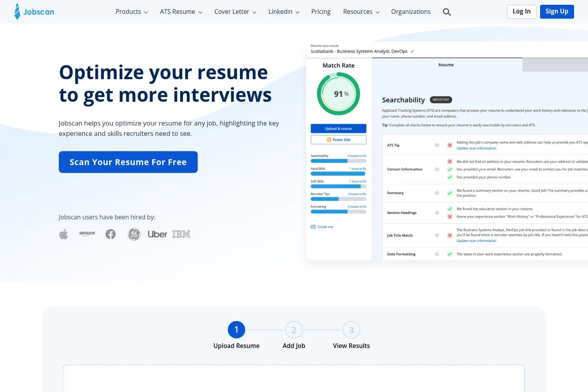
Task: Click the green check beside 'found the education section'
Action: coord(450,209)
